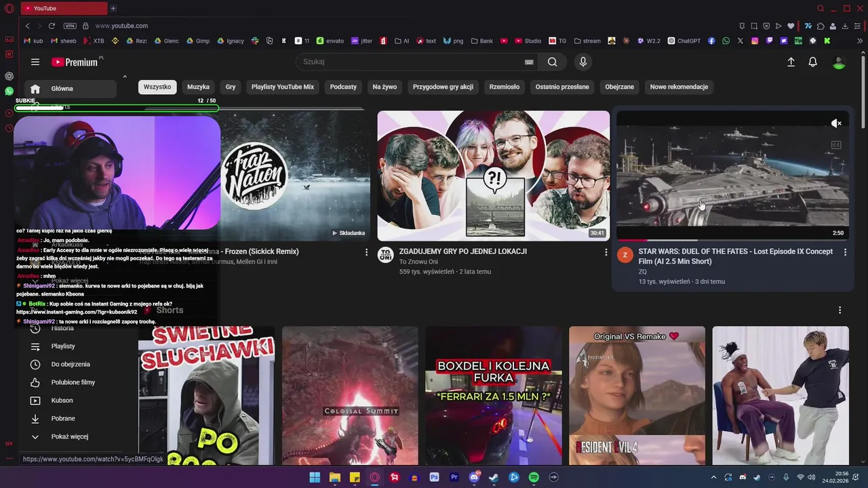
Task: Open ChatGPT icon in Opera sidebar
Action: (9, 76)
